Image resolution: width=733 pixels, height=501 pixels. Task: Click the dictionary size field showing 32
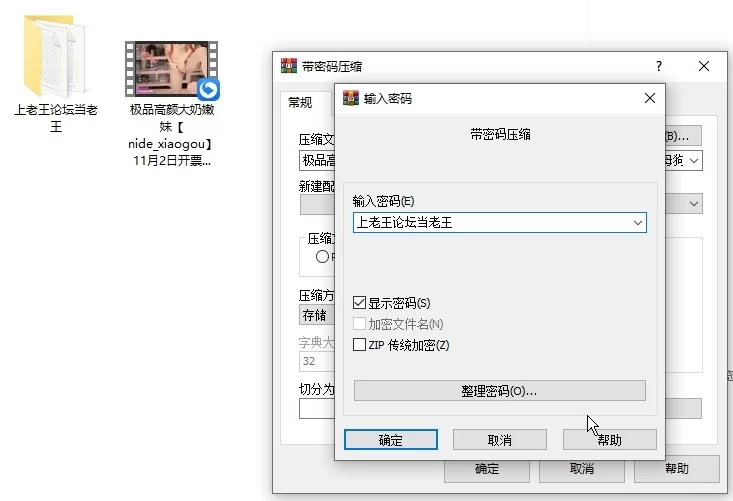click(x=317, y=361)
